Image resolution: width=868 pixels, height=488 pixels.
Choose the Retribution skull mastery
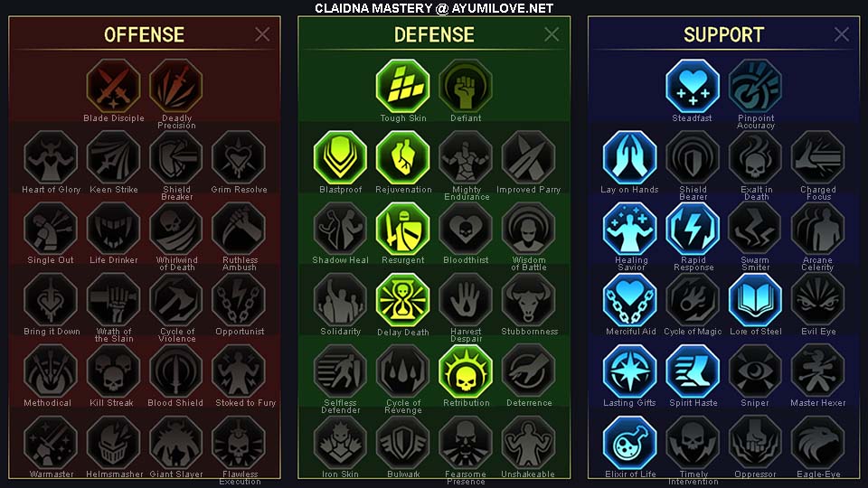[466, 371]
